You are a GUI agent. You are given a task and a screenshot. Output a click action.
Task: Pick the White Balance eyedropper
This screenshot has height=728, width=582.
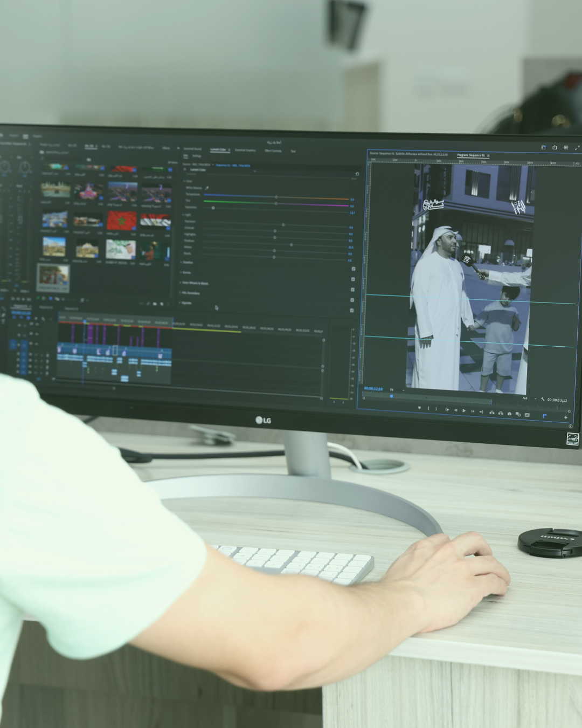point(207,188)
